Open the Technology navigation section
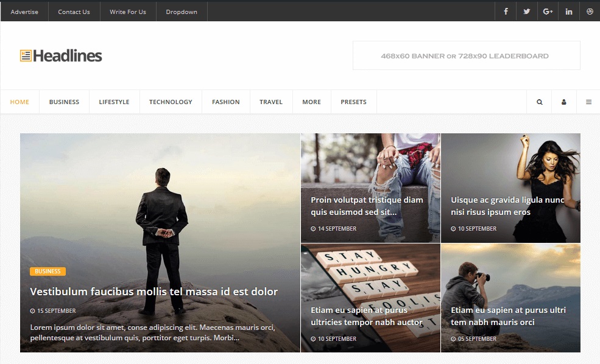600x364 pixels. (x=171, y=102)
